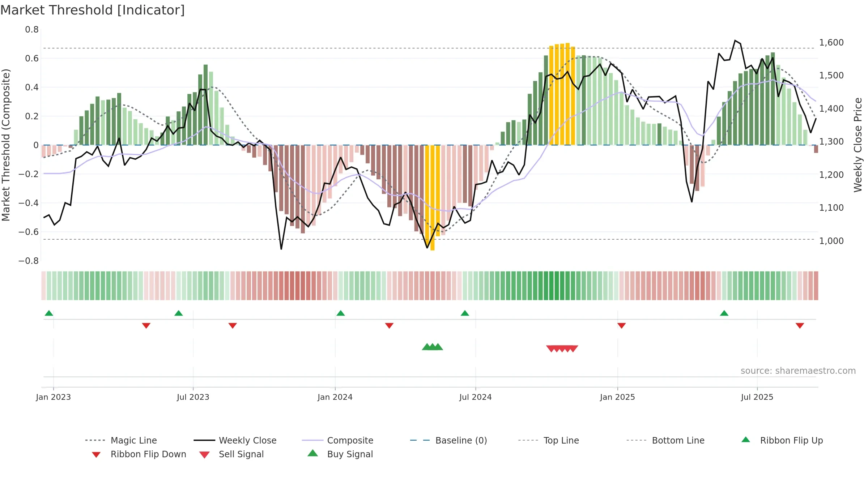This screenshot has height=488, width=868.
Task: Click the yellow buy-signal bar cluster near -0.7
Action: 432,197
